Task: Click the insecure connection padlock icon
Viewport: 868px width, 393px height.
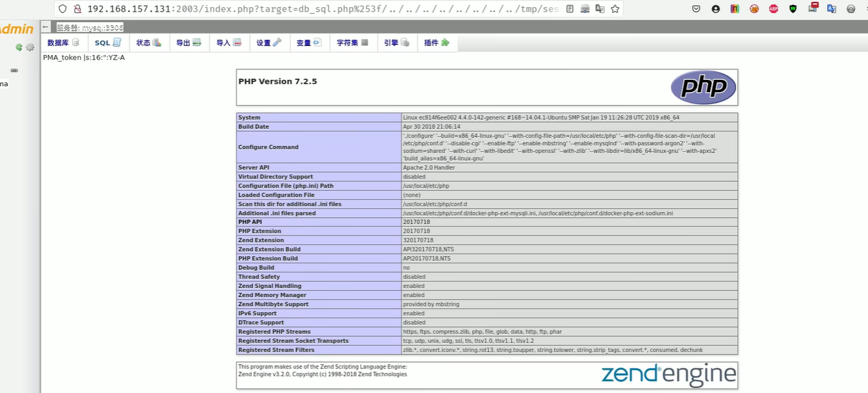Action: (77, 9)
